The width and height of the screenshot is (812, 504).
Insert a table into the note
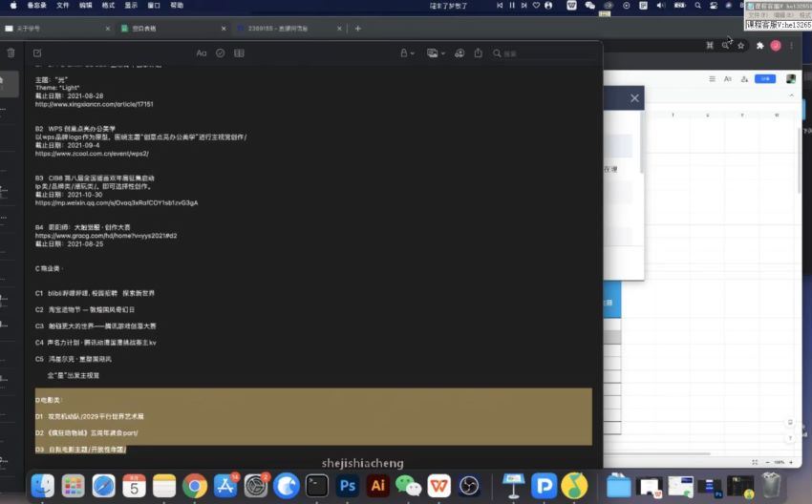pos(239,52)
